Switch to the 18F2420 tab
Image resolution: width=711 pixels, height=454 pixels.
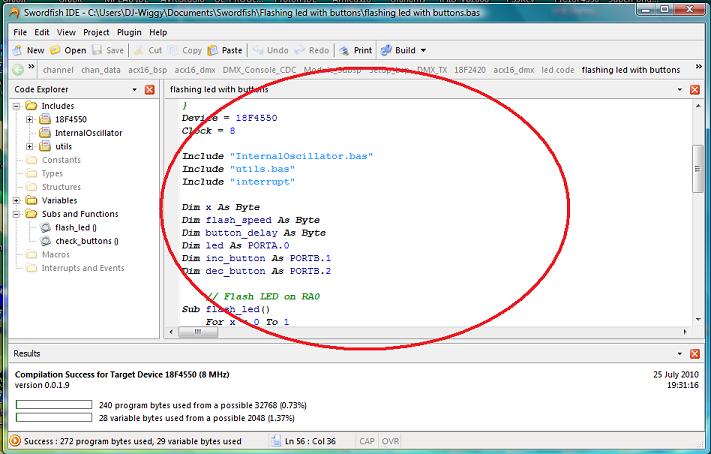pyautogui.click(x=470, y=70)
